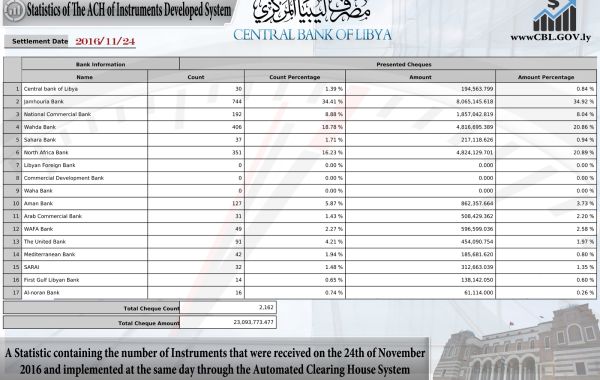The image size is (600, 380).
Task: Sort by the Name column header
Action: click(85, 77)
